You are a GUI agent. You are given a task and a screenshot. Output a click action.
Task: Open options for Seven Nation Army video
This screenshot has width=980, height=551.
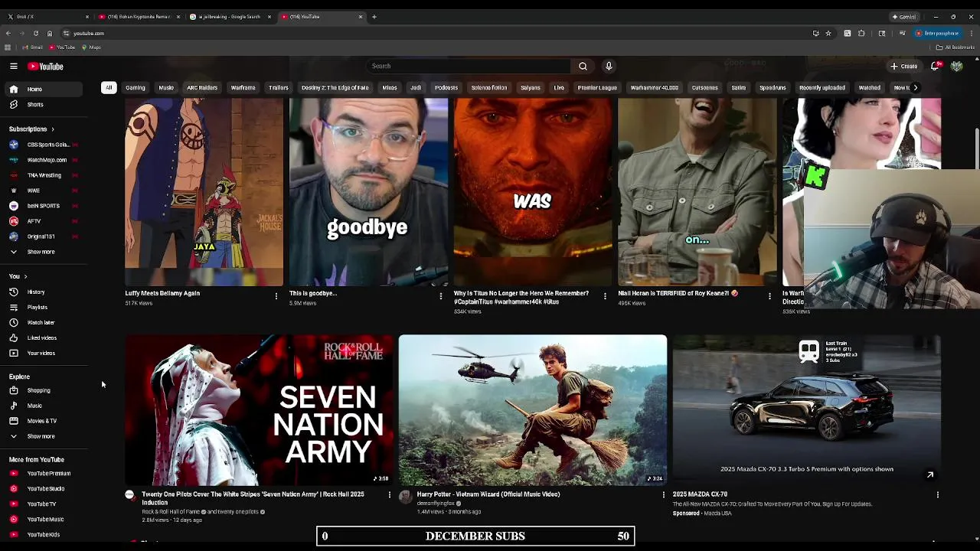pos(389,495)
